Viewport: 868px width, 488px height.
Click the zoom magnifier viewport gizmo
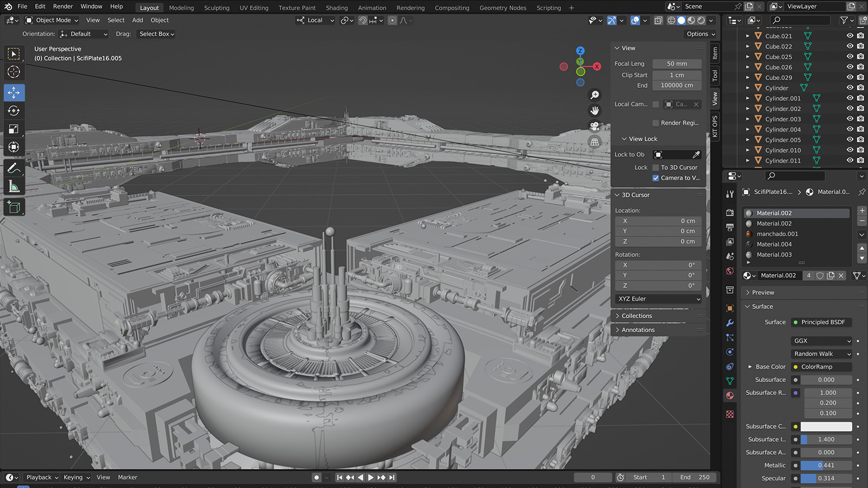point(595,95)
